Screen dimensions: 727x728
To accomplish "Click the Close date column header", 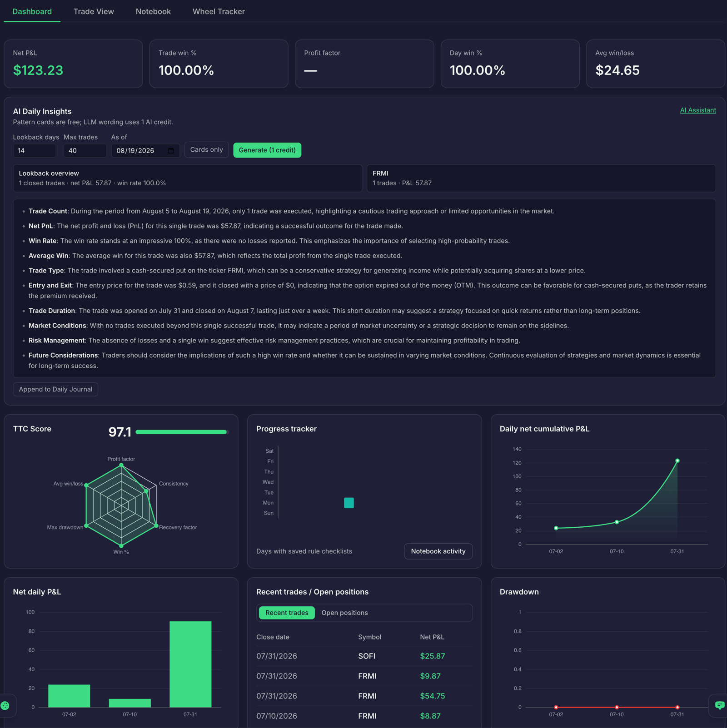I will pos(273,637).
